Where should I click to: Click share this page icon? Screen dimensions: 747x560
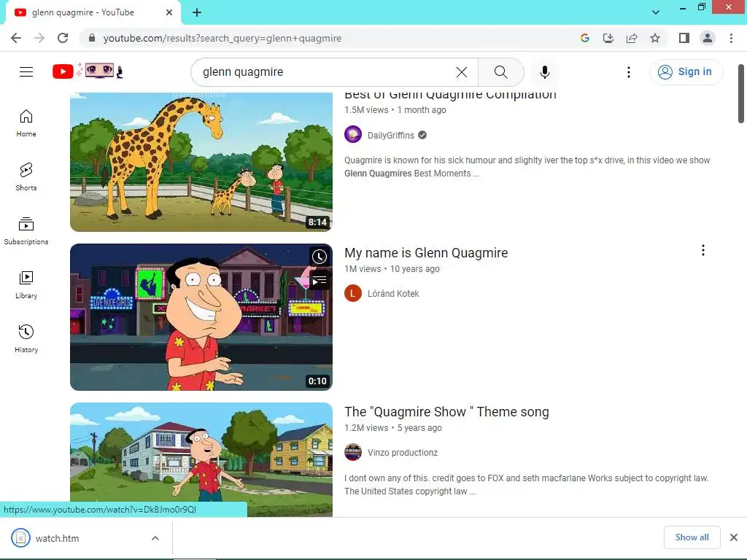click(632, 38)
